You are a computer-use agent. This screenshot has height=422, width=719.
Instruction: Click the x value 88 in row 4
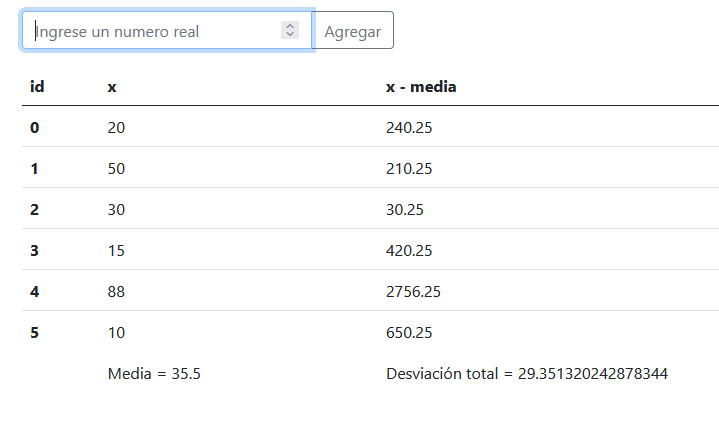point(116,292)
